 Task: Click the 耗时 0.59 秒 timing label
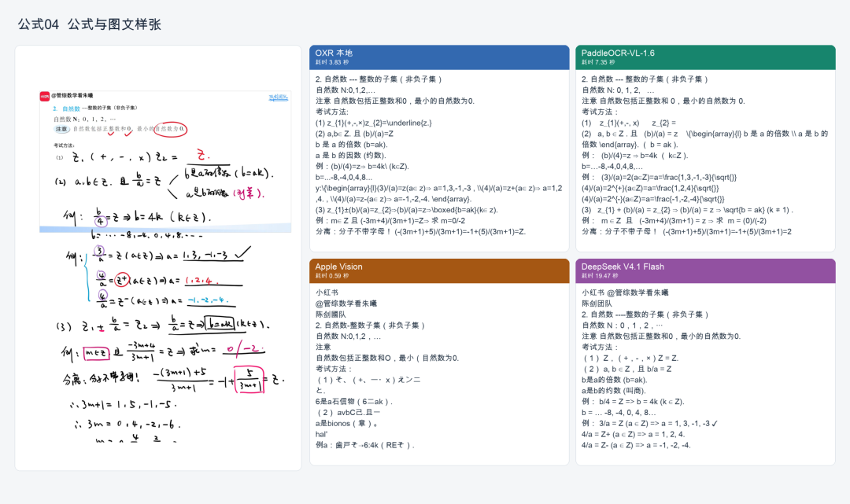click(x=332, y=276)
